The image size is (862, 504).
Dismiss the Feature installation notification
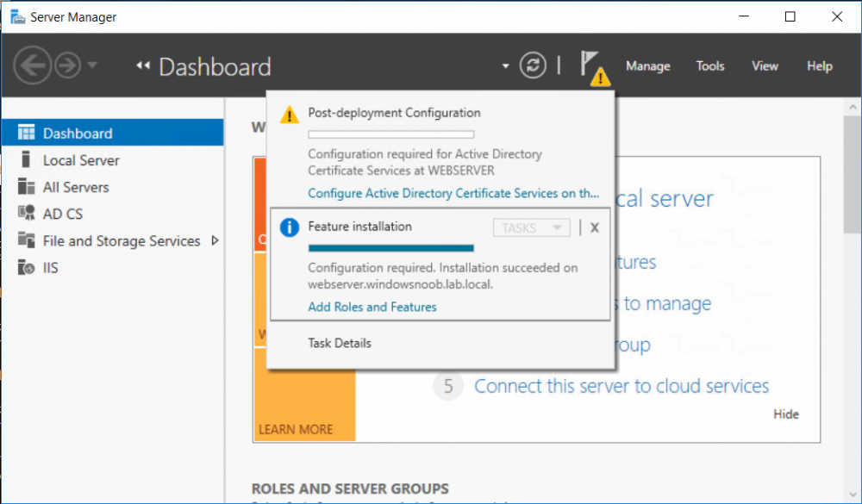coord(594,227)
